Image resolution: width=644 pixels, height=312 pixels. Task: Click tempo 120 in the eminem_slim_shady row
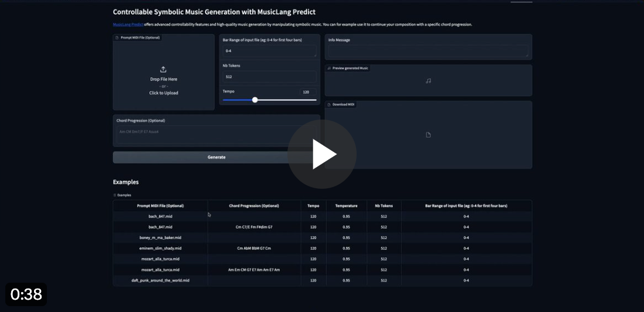coord(313,249)
